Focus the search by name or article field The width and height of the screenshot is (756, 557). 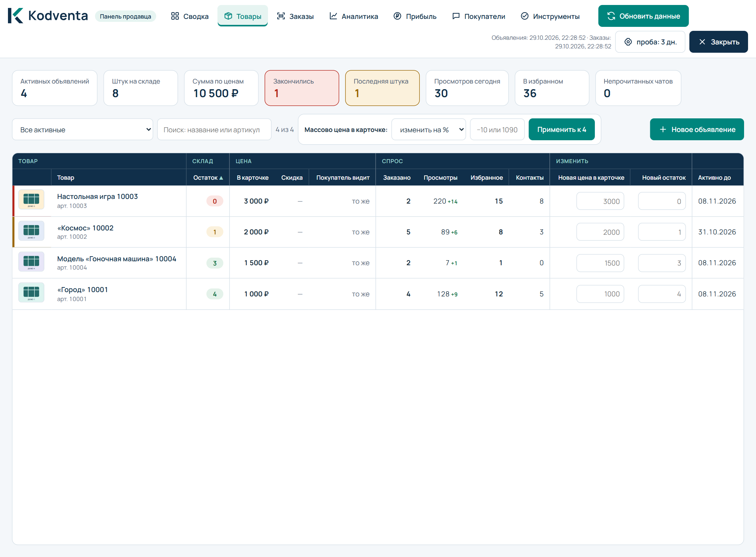tap(214, 130)
